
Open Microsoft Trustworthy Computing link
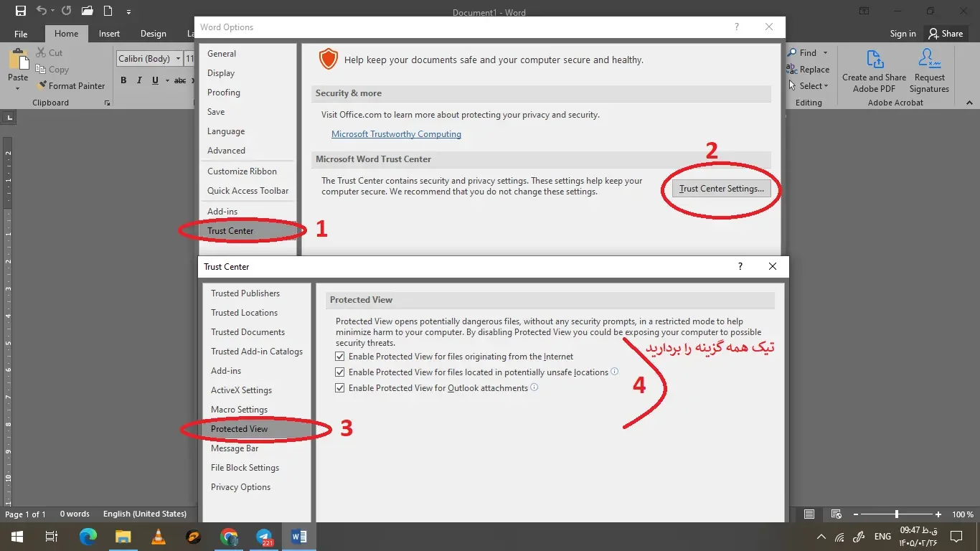click(x=396, y=134)
